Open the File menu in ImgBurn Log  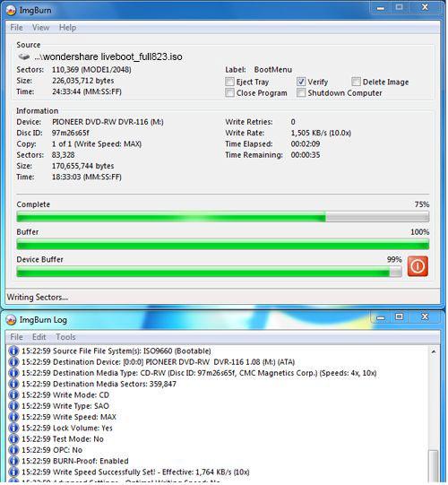pyautogui.click(x=17, y=337)
